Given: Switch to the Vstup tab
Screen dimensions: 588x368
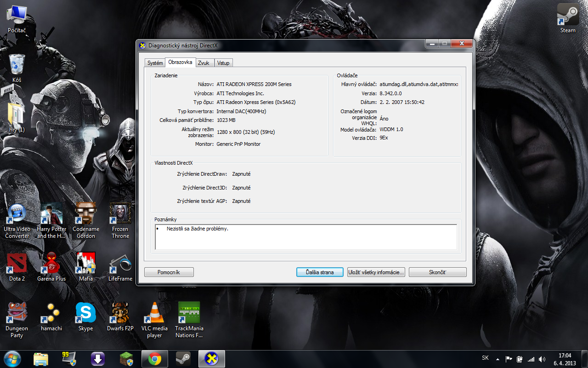Looking at the screenshot, I should pyautogui.click(x=223, y=63).
